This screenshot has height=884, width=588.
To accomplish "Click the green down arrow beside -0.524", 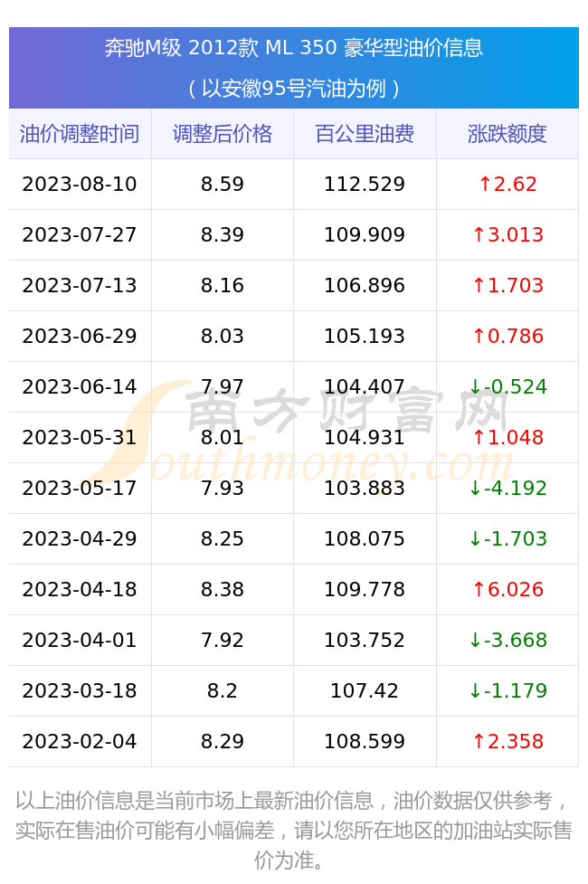I will [x=475, y=386].
